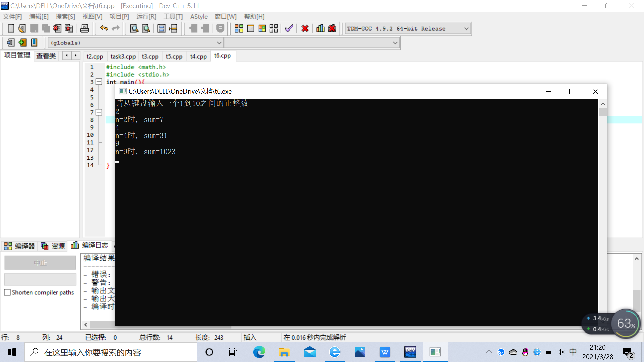Expand the (globals) scope dropdown
This screenshot has width=644, height=362.
pos(219,43)
